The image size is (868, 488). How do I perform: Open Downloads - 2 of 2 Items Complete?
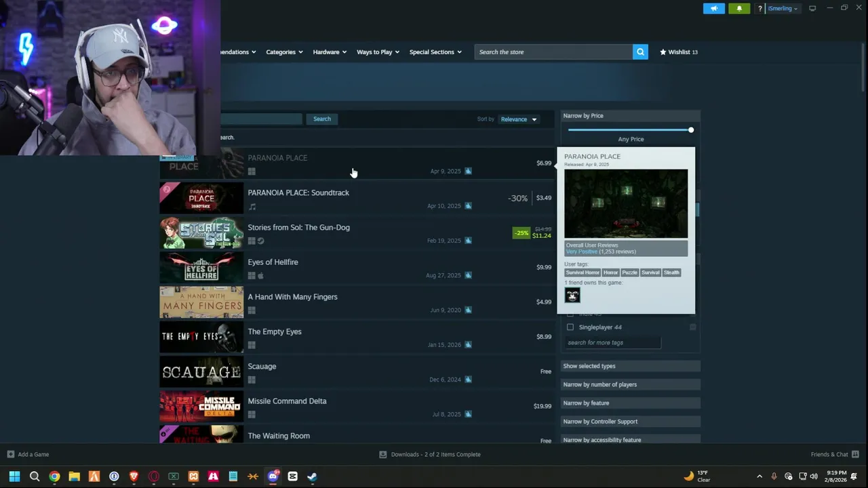coord(430,455)
